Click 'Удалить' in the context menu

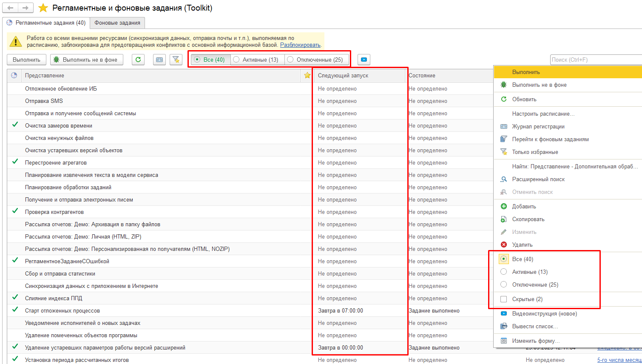point(522,245)
